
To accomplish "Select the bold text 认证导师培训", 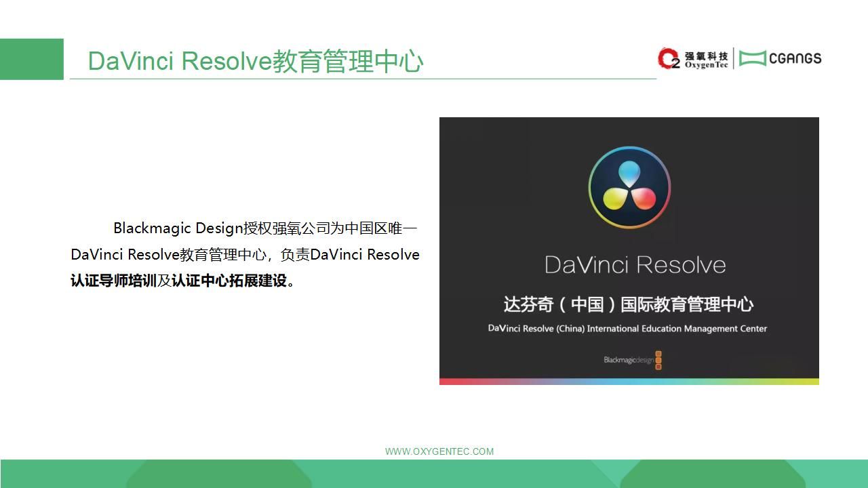I will click(x=113, y=281).
